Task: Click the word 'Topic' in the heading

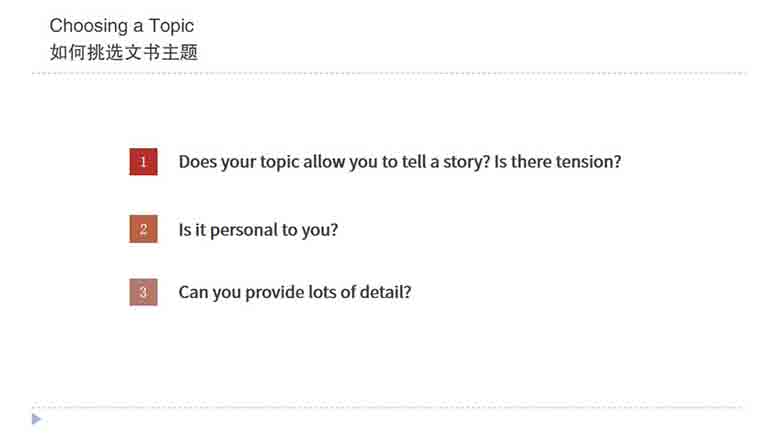Action: pyautogui.click(x=171, y=26)
